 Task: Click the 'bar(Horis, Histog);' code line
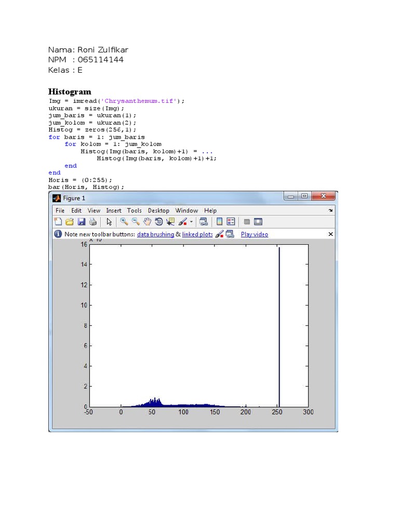86,187
